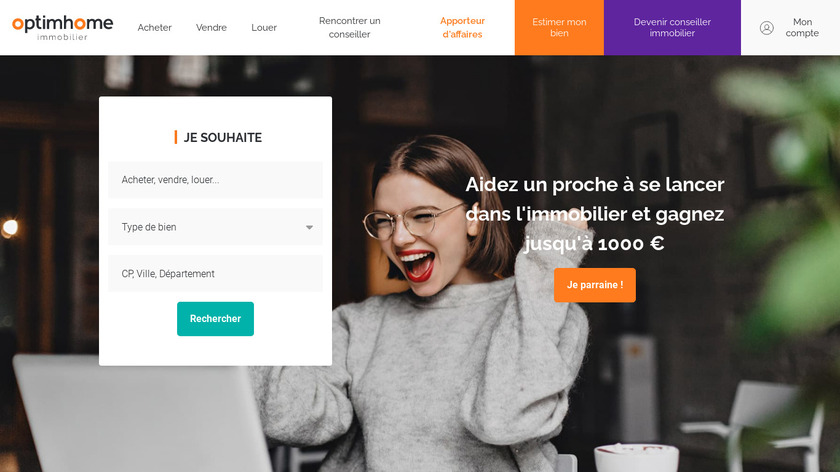
Task: Click the Je parraine ! button
Action: [x=595, y=285]
